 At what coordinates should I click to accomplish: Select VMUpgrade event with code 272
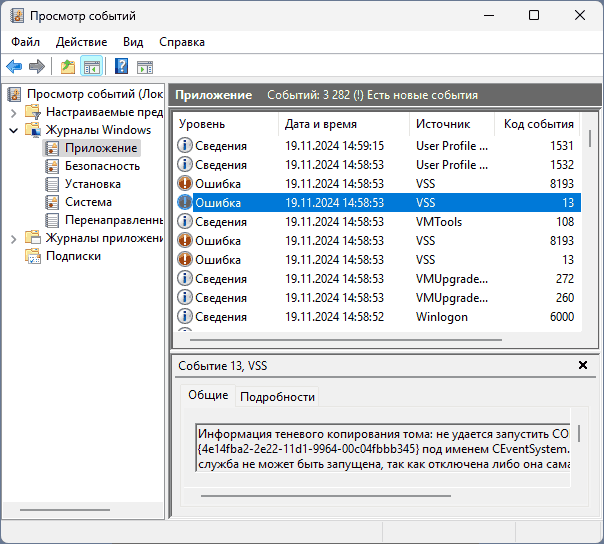click(379, 279)
